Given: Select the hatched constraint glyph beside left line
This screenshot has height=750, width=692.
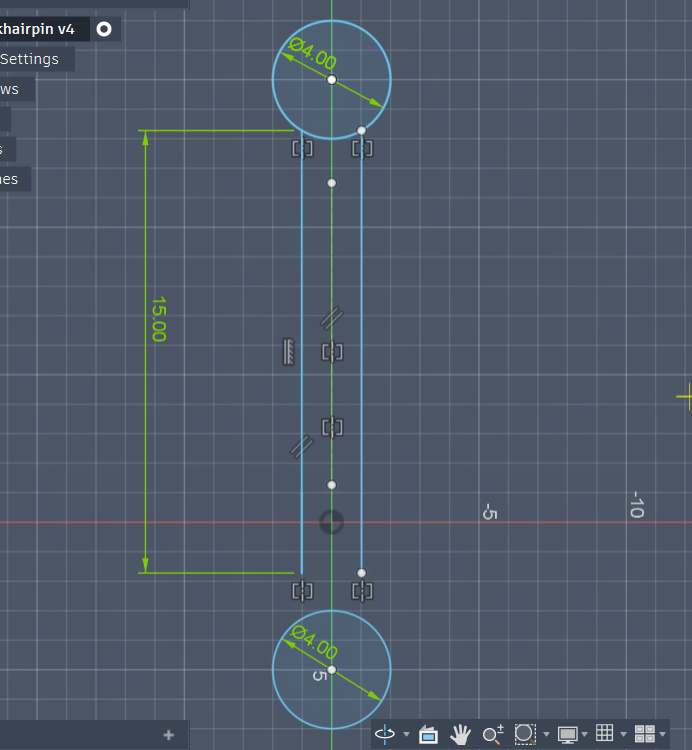Looking at the screenshot, I should [x=288, y=352].
